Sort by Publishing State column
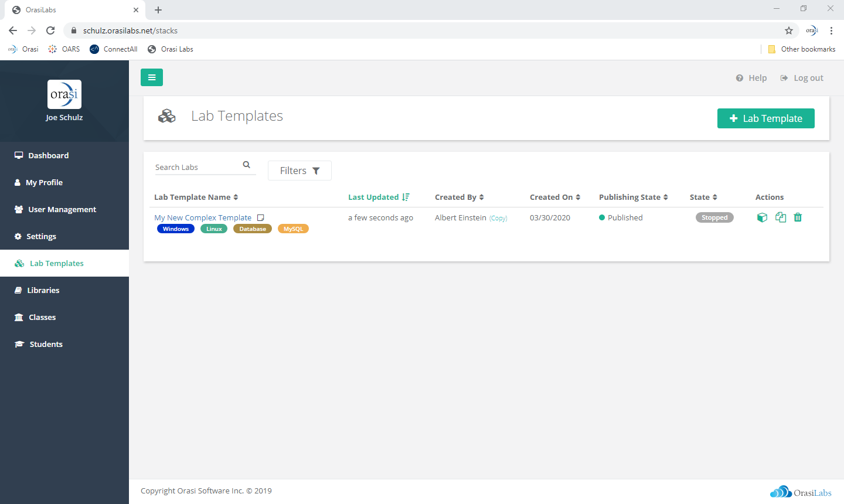Image resolution: width=844 pixels, height=504 pixels. click(x=634, y=197)
